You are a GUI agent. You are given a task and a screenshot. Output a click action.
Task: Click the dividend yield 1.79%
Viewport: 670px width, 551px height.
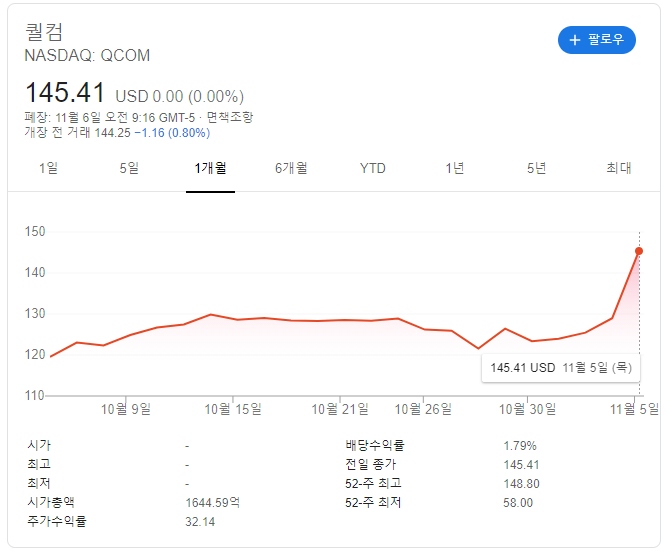tap(520, 446)
